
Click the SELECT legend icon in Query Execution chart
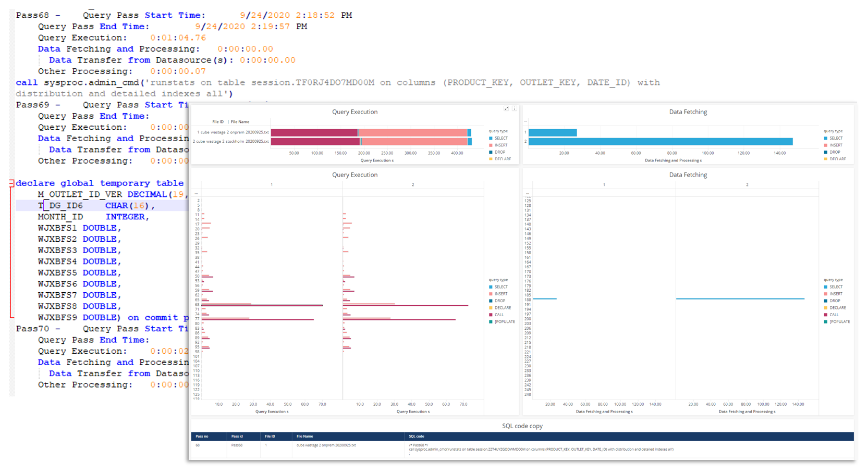pos(491,138)
